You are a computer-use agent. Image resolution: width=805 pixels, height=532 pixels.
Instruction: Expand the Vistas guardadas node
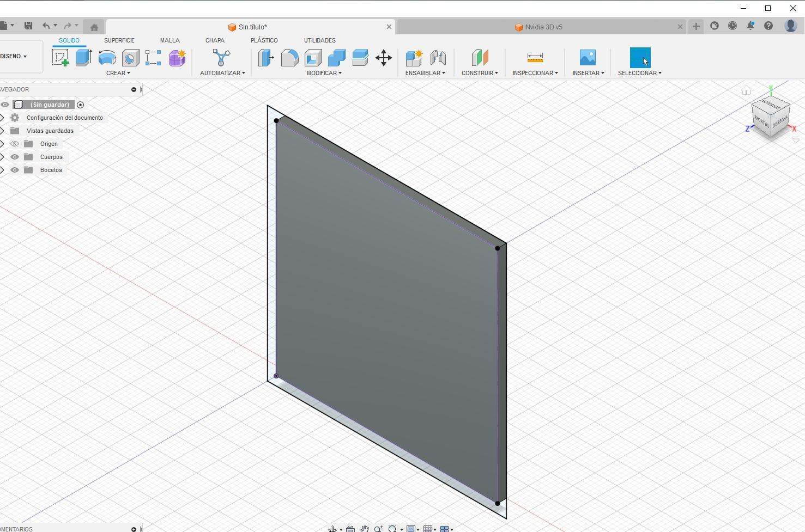[x=3, y=131]
